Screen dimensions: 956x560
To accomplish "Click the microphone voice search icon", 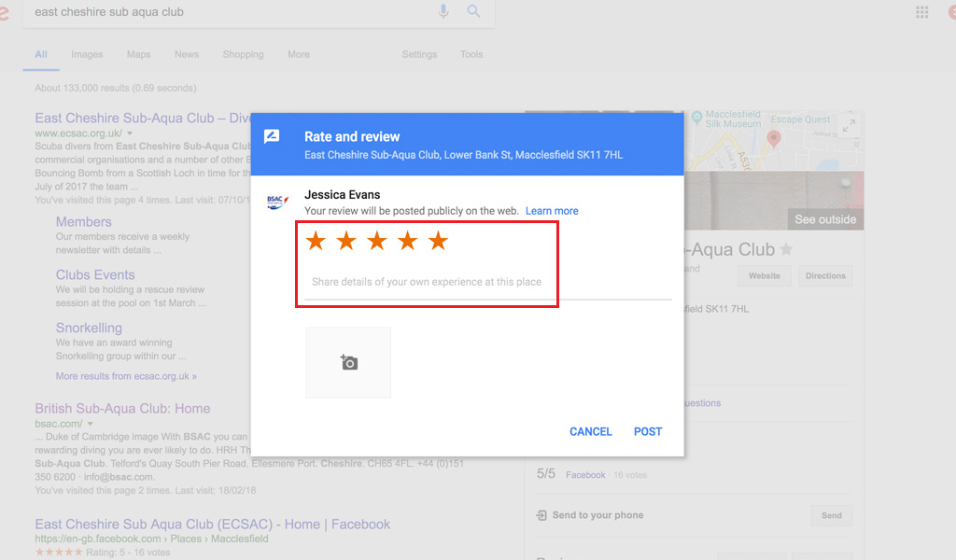I will pos(443,11).
